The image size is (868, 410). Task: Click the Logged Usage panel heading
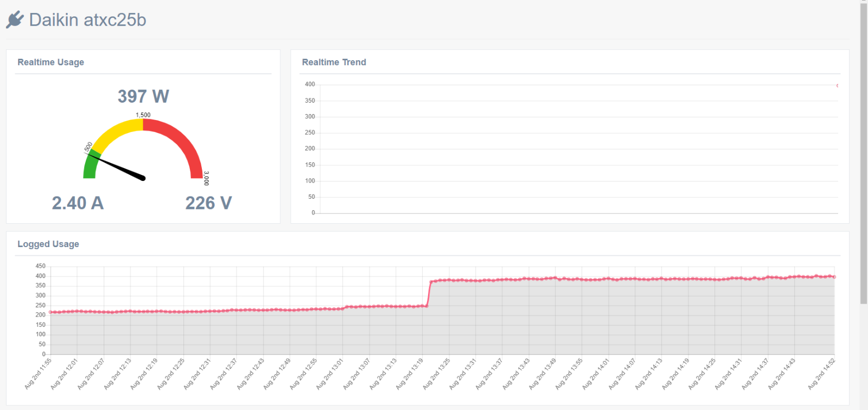[x=48, y=244]
